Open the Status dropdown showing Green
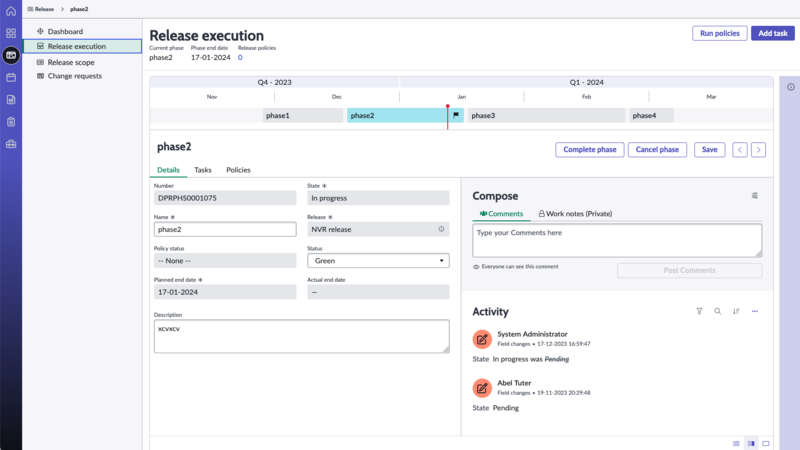Screen dimensions: 800x450 pyautogui.click(x=378, y=261)
